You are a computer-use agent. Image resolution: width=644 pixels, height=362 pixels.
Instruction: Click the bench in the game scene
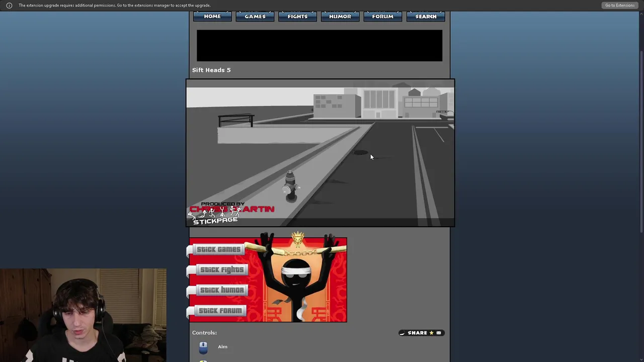(x=236, y=121)
